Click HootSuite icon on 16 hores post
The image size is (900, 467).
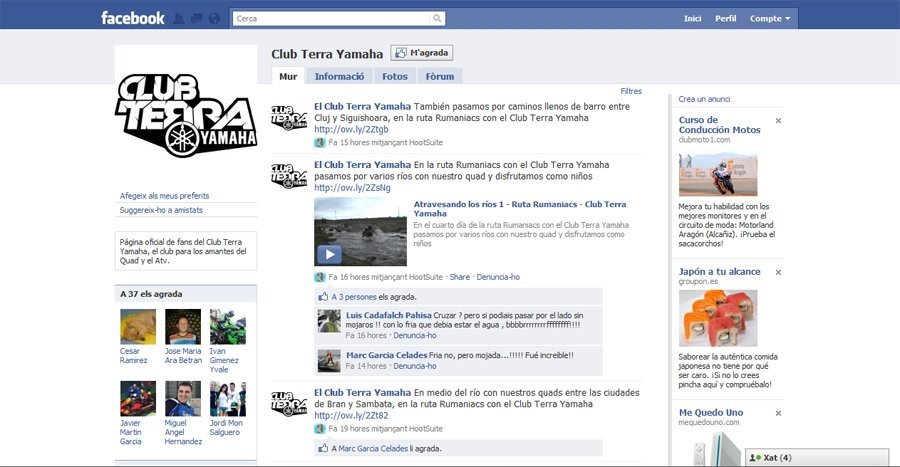320,277
